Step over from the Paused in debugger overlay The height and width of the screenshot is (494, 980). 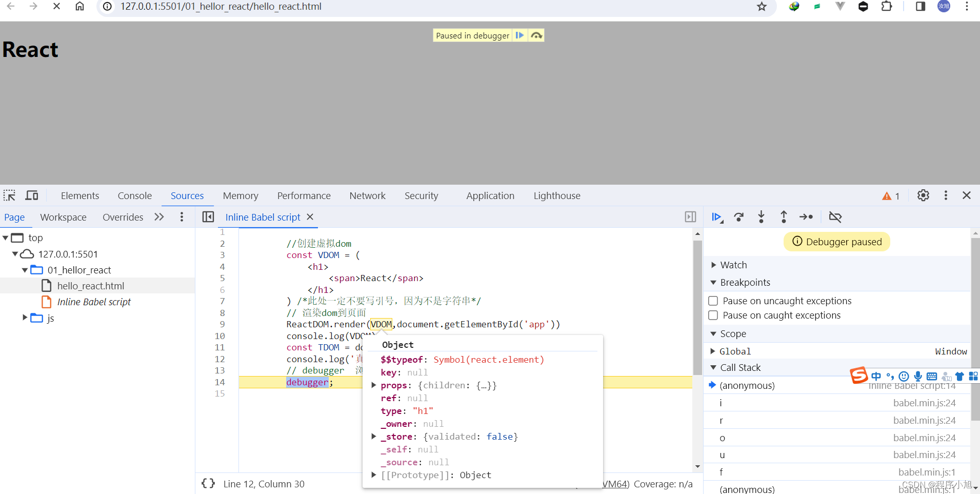536,35
